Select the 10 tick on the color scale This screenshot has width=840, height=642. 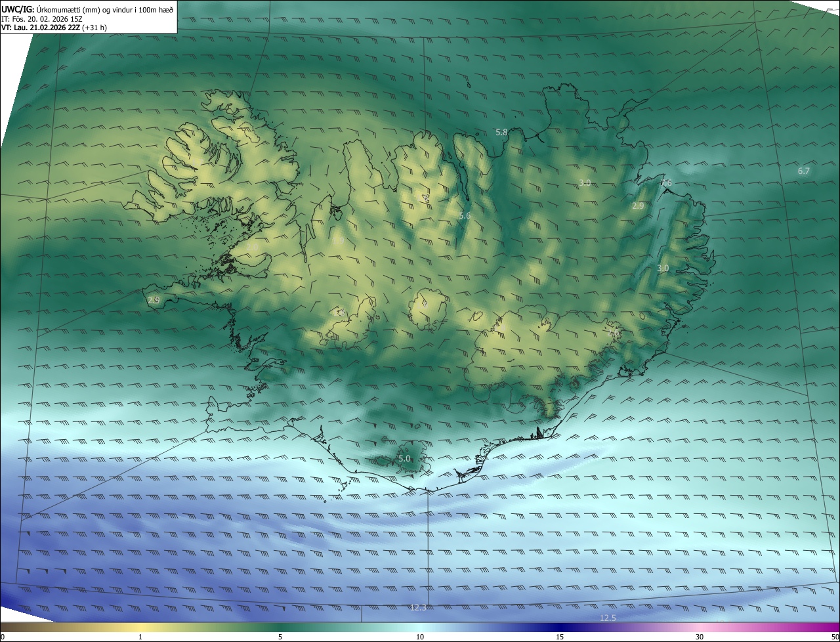point(420,637)
